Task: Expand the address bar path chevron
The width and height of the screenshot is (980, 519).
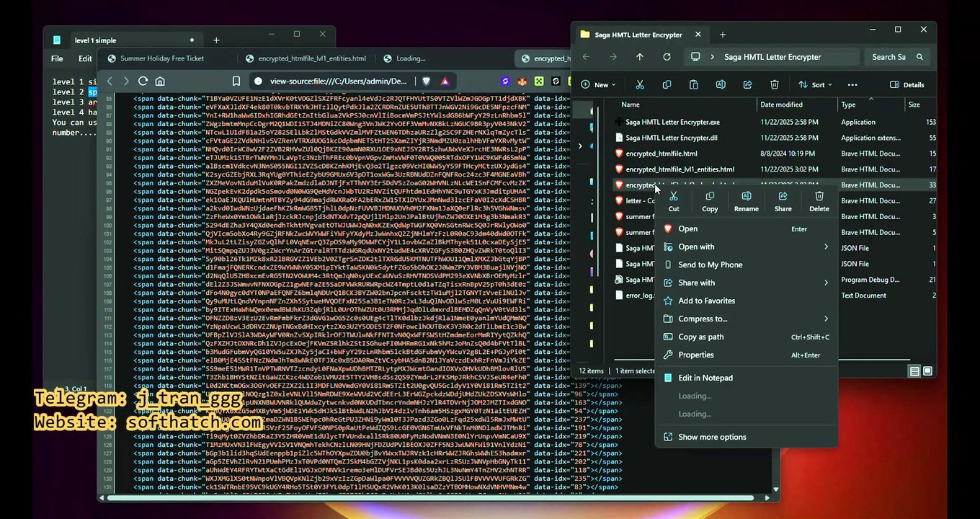Action: [713, 57]
